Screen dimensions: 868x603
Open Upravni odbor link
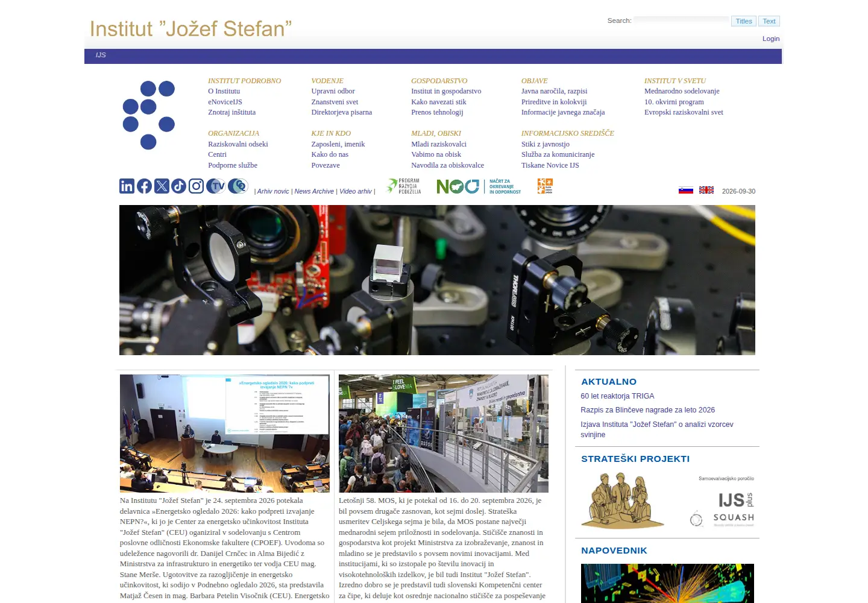(333, 91)
